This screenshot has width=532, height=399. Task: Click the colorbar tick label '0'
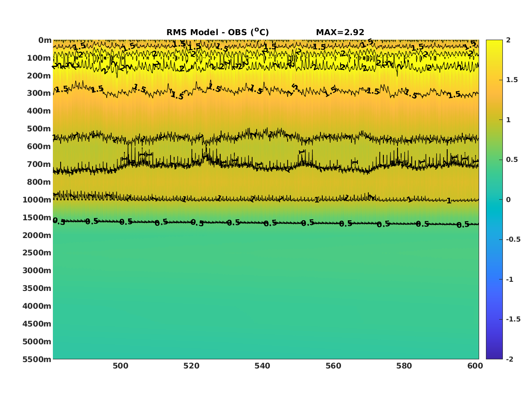point(508,200)
